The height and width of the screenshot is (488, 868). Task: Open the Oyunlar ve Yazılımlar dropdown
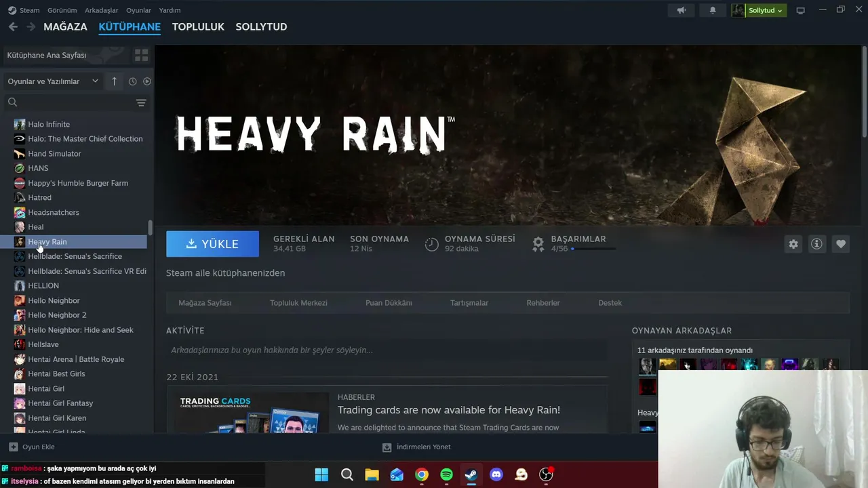[52, 81]
